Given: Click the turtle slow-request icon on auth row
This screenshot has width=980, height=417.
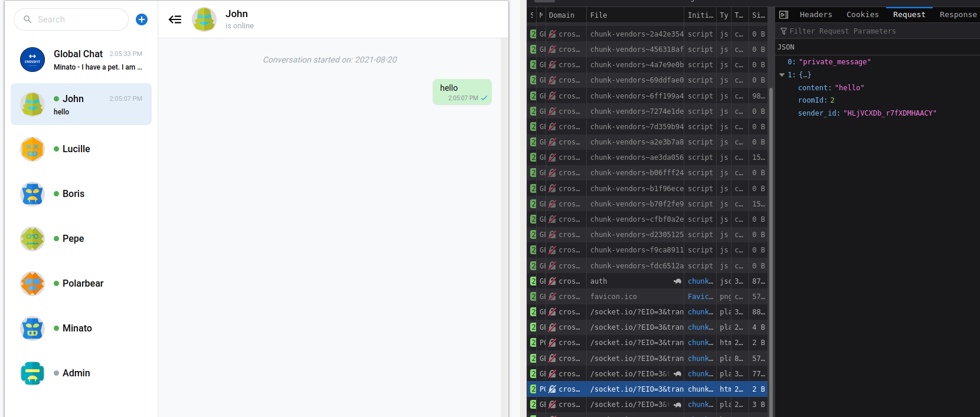Looking at the screenshot, I should [677, 281].
